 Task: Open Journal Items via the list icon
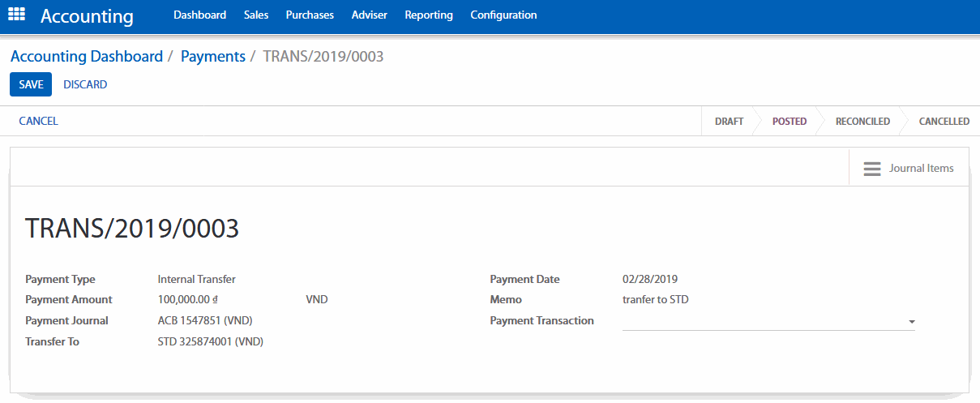[x=872, y=169]
